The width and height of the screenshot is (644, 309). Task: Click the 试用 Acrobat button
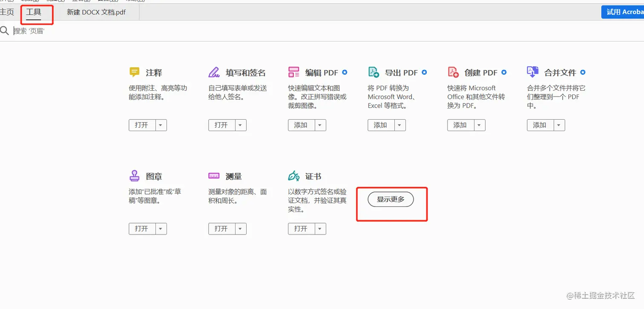pyautogui.click(x=623, y=12)
